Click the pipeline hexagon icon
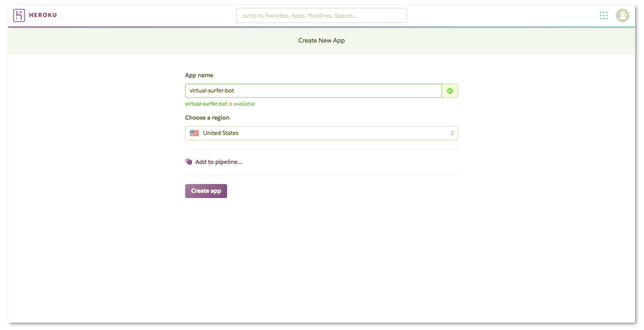The height and width of the screenshot is (330, 644). click(188, 162)
